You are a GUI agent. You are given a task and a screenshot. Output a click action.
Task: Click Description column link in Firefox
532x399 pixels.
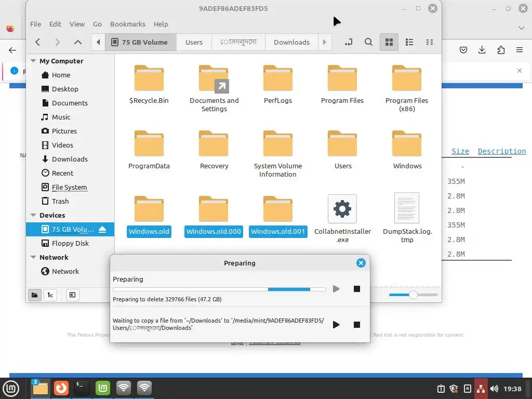[502, 151]
